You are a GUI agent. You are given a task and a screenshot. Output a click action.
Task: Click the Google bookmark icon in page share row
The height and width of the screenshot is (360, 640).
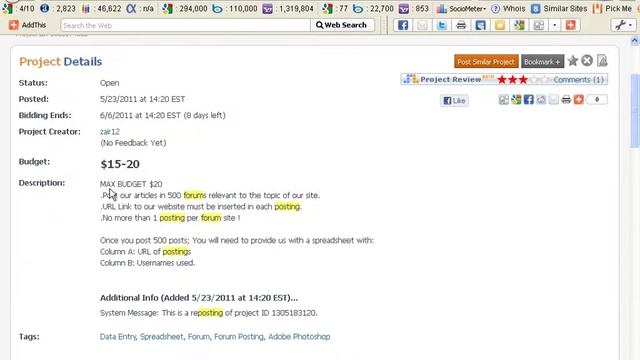(516, 100)
